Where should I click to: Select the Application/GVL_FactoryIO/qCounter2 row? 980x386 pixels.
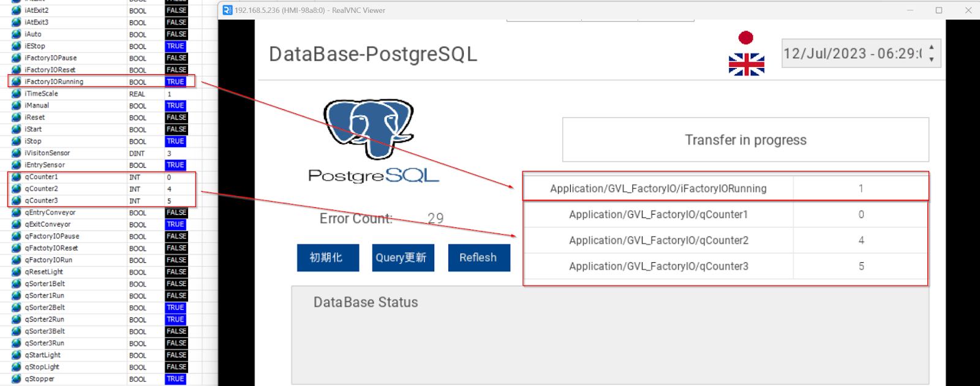click(x=726, y=240)
